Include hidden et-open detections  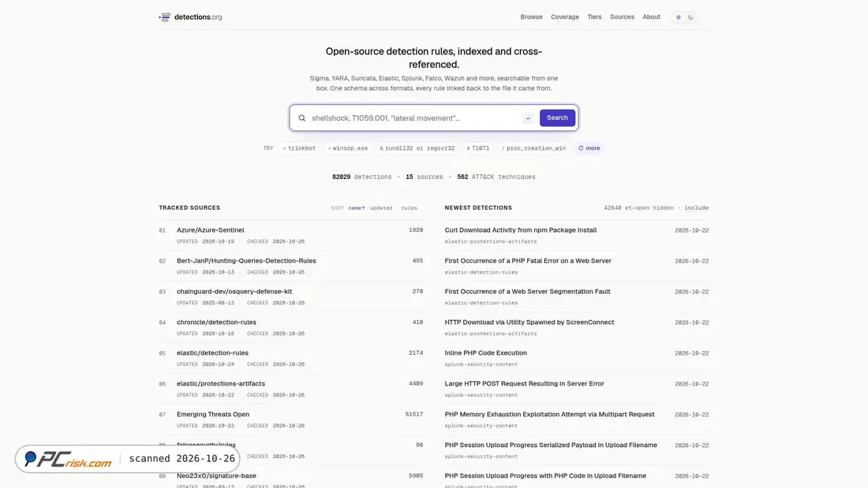[697, 208]
